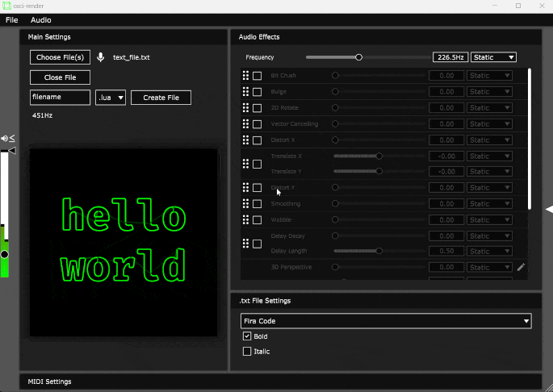This screenshot has height=392, width=553.
Task: Click the collapse arrow on the right window edge
Action: [549, 208]
